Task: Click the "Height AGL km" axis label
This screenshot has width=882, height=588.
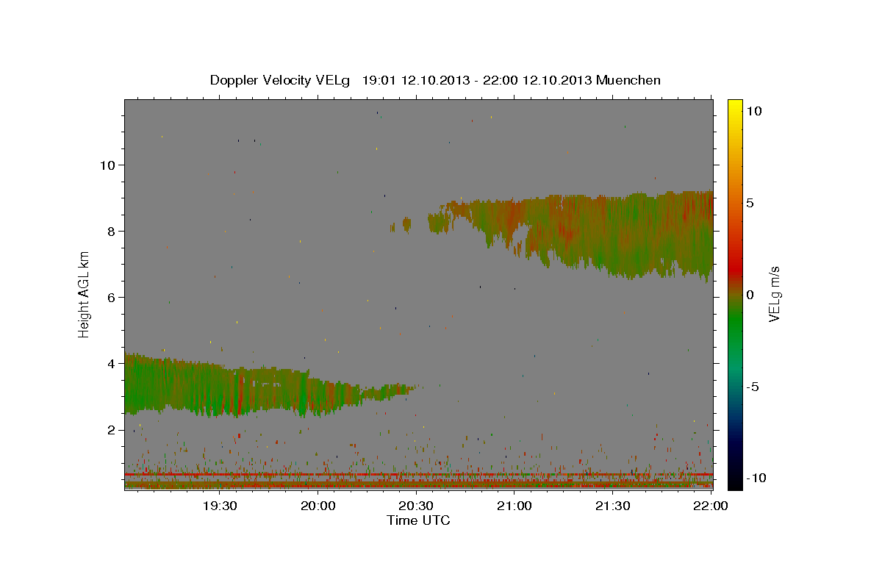Action: [x=84, y=295]
